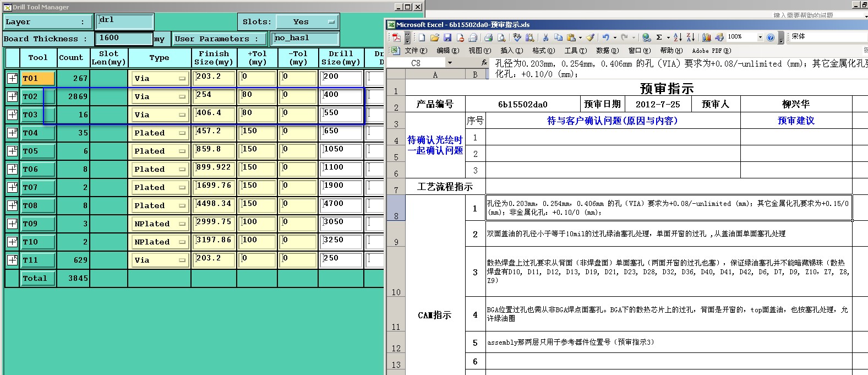
Task: Click the AutoSum sigma icon
Action: [x=659, y=37]
